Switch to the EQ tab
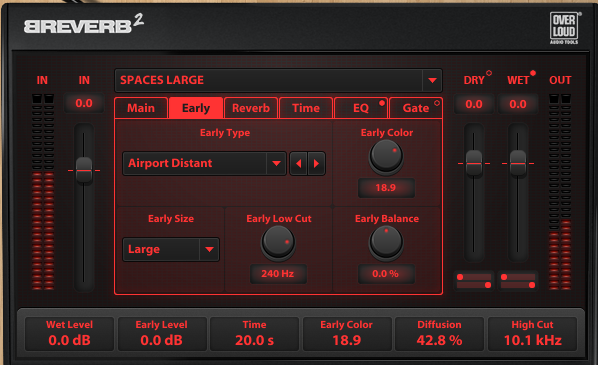Screen dimensions: 598x365 point(361,108)
